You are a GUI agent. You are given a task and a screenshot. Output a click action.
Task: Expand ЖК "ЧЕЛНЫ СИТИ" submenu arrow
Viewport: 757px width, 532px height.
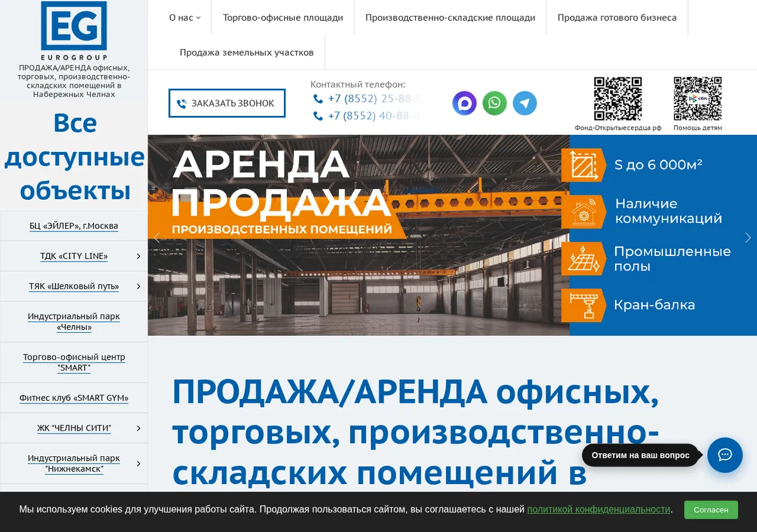(138, 428)
